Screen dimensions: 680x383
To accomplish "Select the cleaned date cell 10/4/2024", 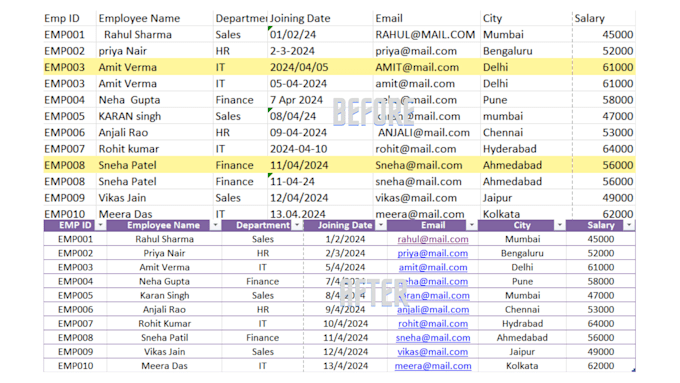I will point(345,324).
